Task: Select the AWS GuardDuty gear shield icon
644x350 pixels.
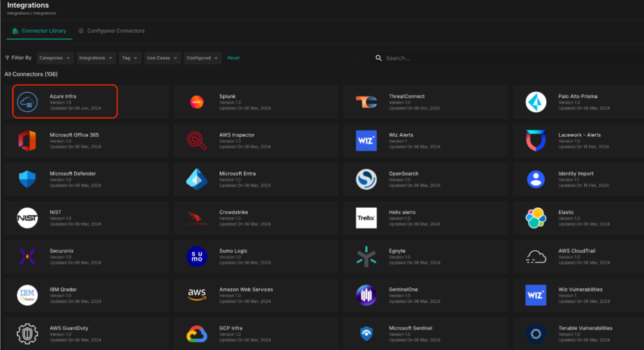Action: click(27, 333)
